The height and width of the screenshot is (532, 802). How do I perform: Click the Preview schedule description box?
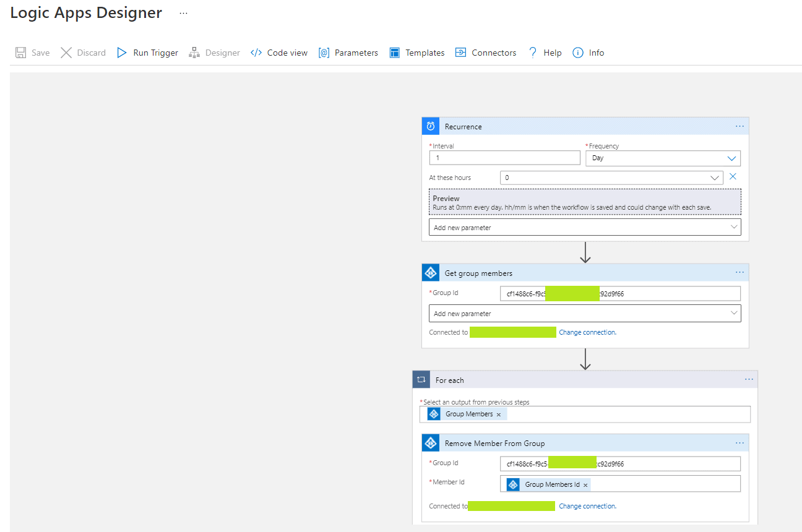[x=585, y=202]
